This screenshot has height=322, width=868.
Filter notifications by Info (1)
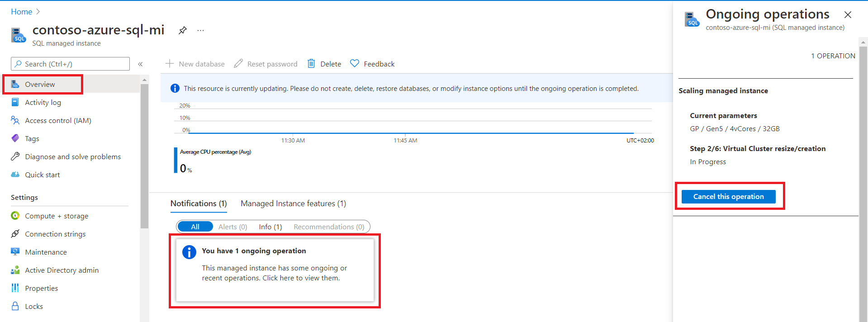(x=270, y=227)
